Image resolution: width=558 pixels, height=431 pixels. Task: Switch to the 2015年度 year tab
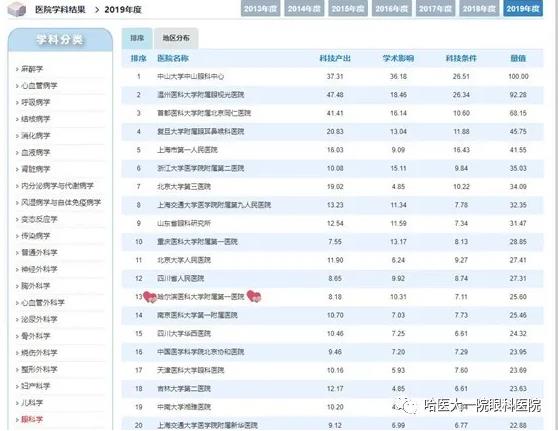pyautogui.click(x=348, y=9)
